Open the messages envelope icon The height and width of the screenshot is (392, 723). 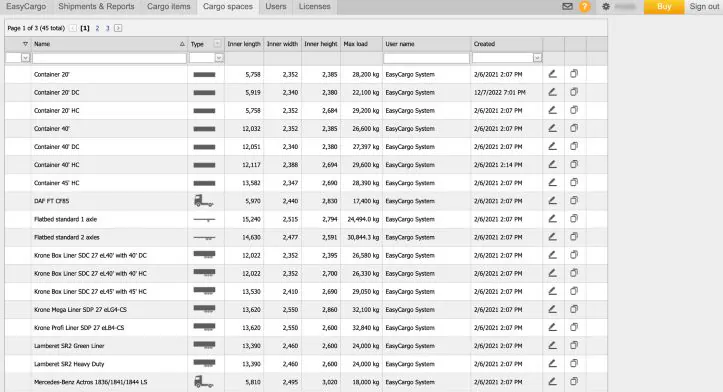click(x=567, y=6)
